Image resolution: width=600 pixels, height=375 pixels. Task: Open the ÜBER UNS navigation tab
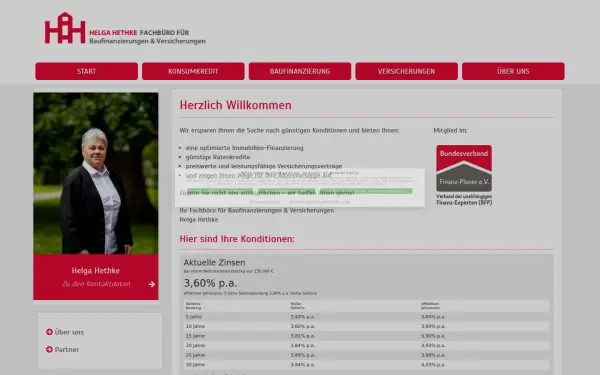pyautogui.click(x=513, y=71)
